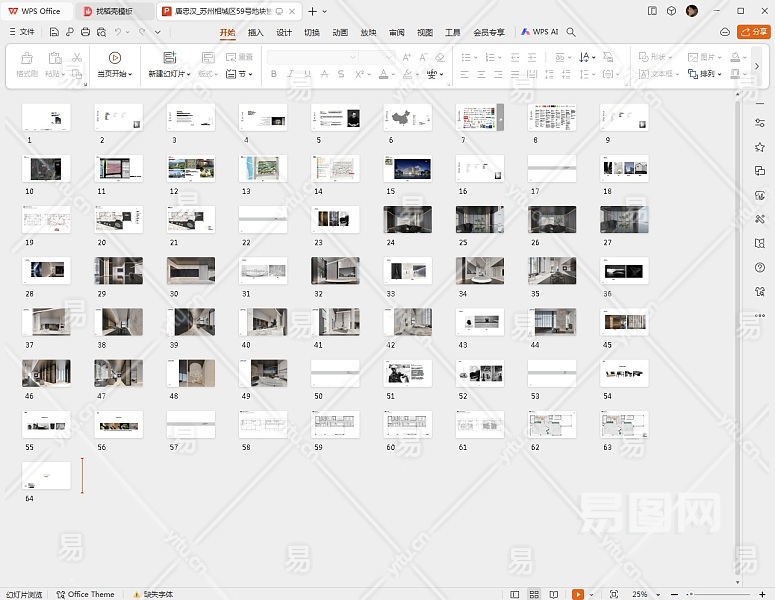Click the orange 分享 button
The height and width of the screenshot is (600, 775).
point(753,32)
